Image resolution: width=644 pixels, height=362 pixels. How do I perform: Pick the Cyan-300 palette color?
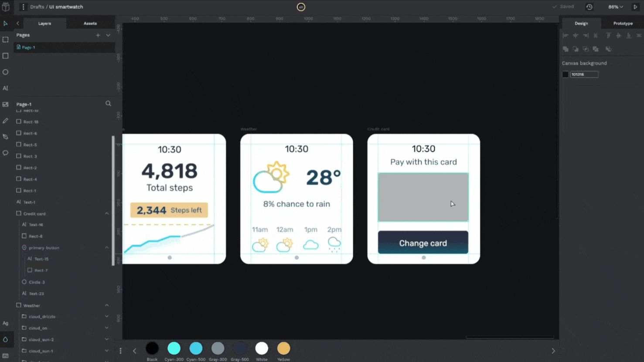click(x=174, y=348)
